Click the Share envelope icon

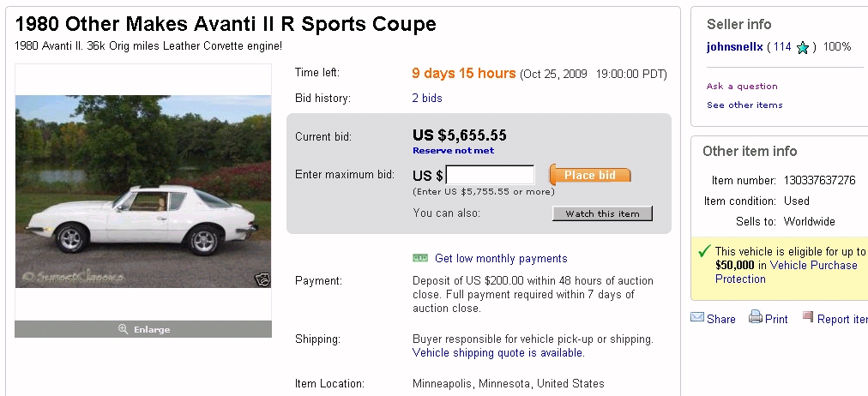[x=697, y=318]
